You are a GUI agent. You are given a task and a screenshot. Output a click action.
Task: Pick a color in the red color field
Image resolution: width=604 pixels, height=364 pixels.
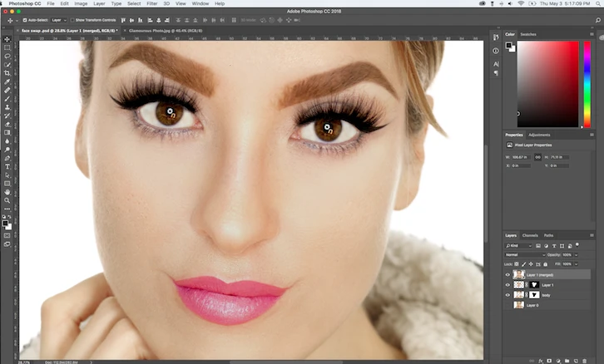click(547, 84)
